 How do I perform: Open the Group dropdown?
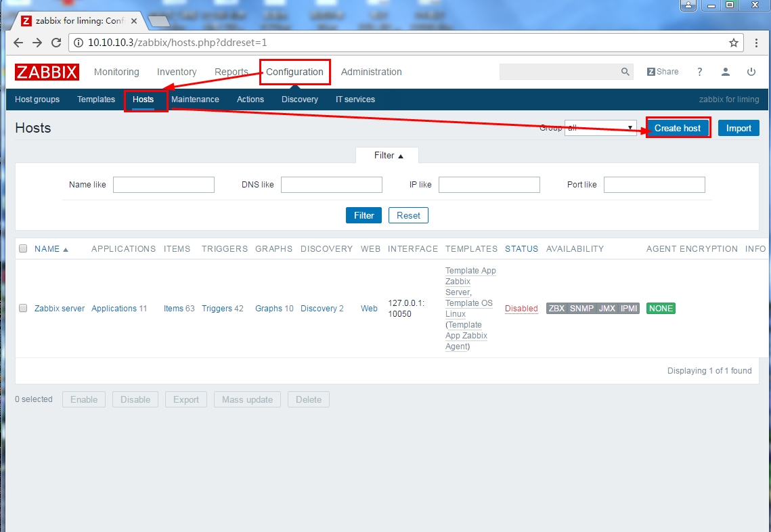[600, 128]
